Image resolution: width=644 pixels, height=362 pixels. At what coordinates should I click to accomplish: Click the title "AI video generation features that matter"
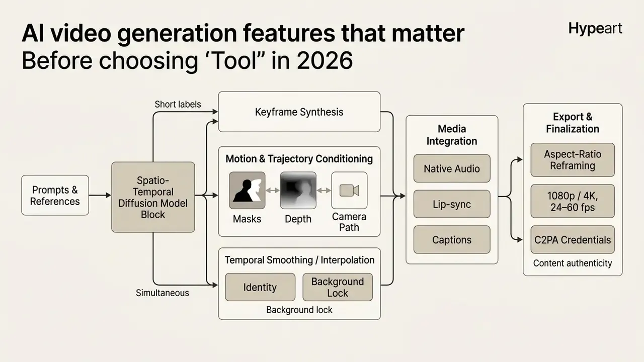(243, 34)
